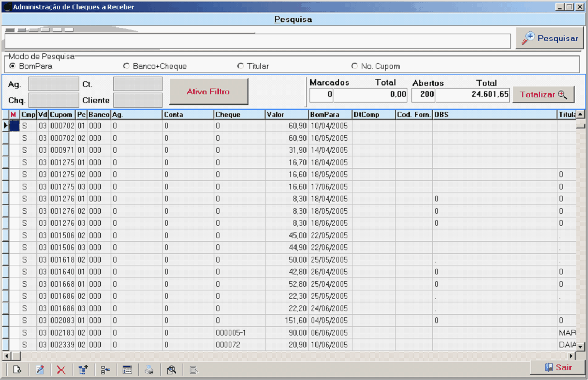The image size is (588, 380).
Task: Select the No. Cupom search mode
Action: tap(355, 66)
